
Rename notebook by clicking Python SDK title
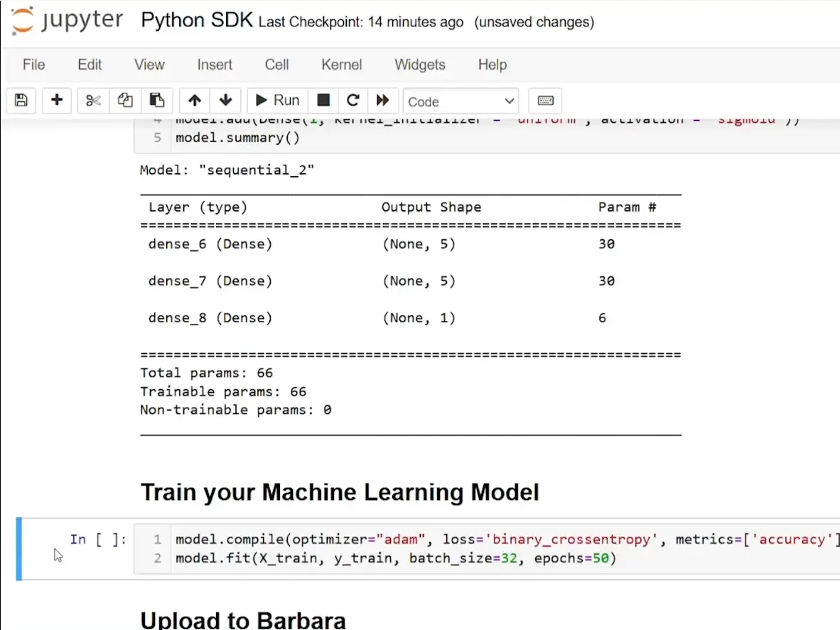coord(197,21)
